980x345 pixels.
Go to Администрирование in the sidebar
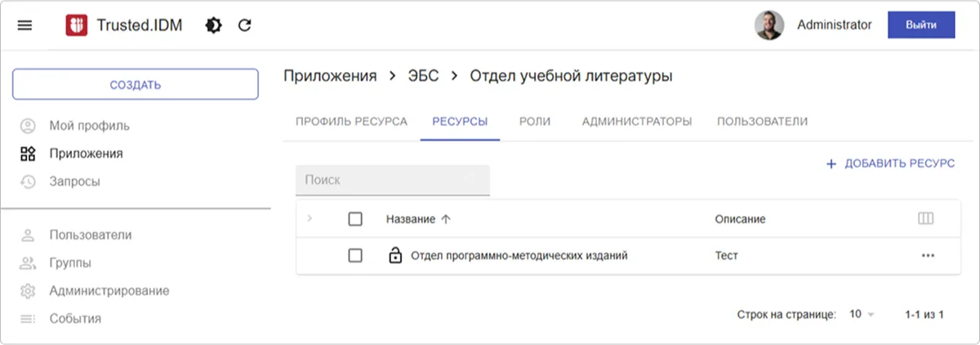(109, 290)
